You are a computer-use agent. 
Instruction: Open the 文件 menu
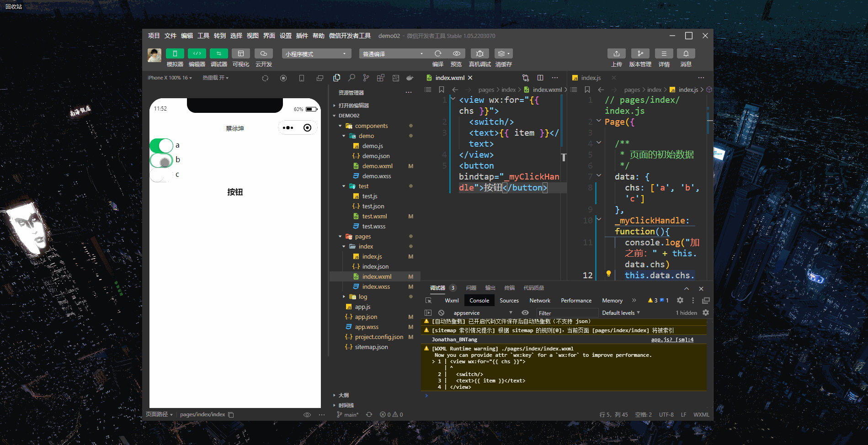tap(170, 36)
